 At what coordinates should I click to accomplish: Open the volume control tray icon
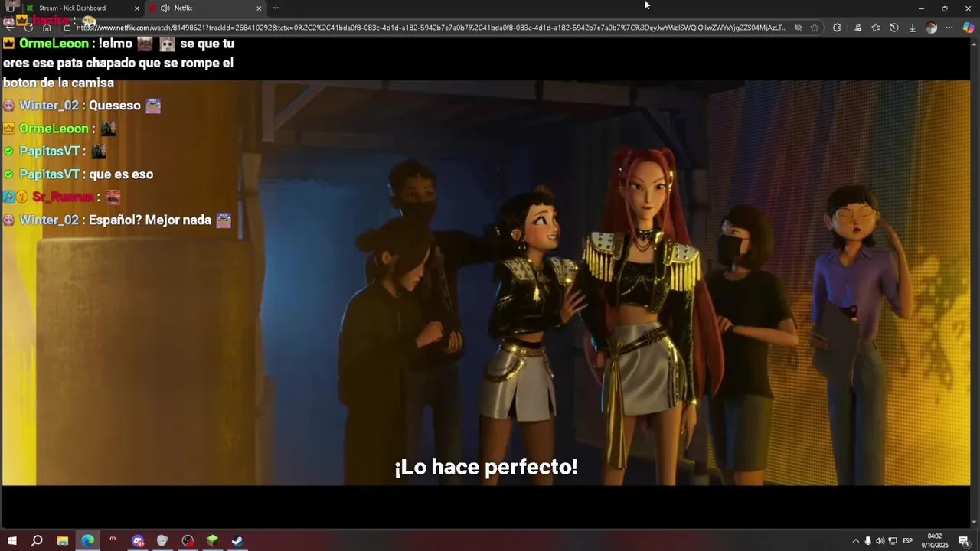(x=880, y=541)
